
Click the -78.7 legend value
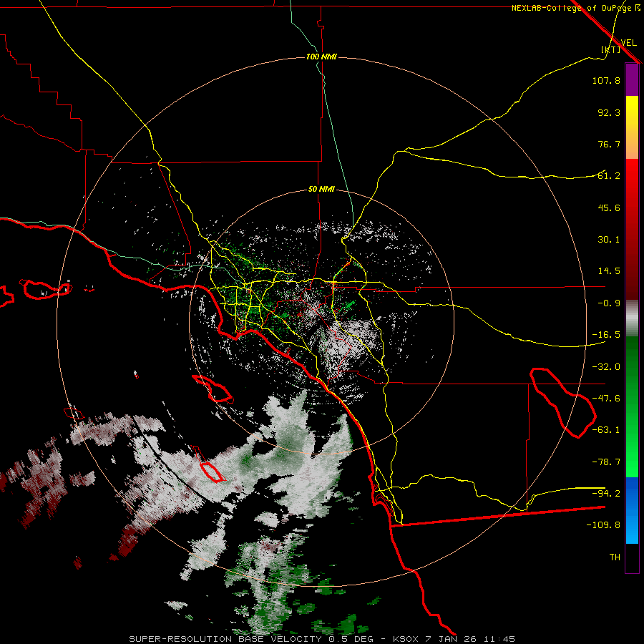click(x=606, y=462)
